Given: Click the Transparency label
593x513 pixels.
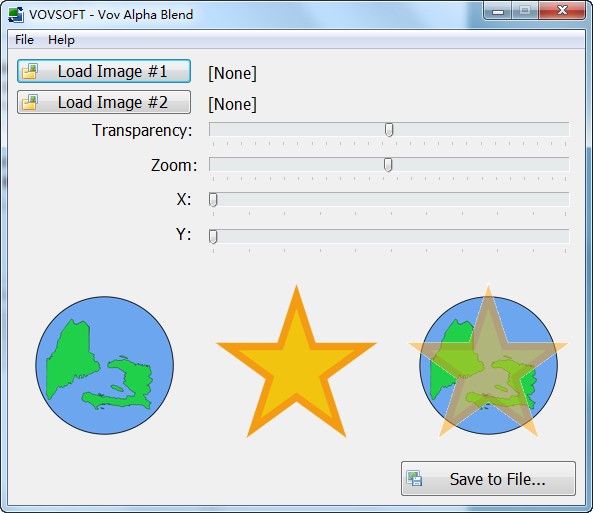Looking at the screenshot, I should pyautogui.click(x=142, y=131).
